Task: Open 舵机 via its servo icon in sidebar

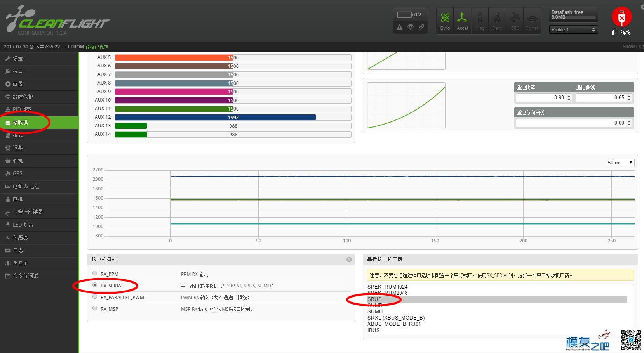Action: (8, 161)
